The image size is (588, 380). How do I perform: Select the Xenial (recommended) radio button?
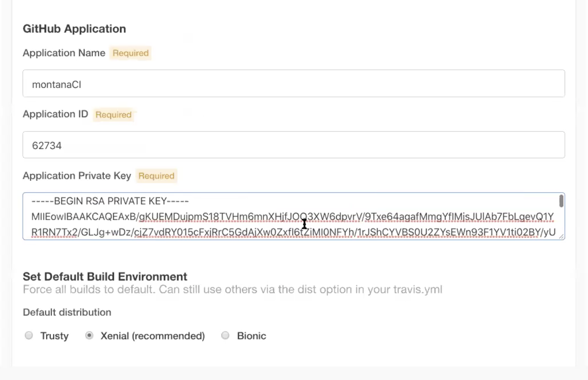click(x=89, y=335)
